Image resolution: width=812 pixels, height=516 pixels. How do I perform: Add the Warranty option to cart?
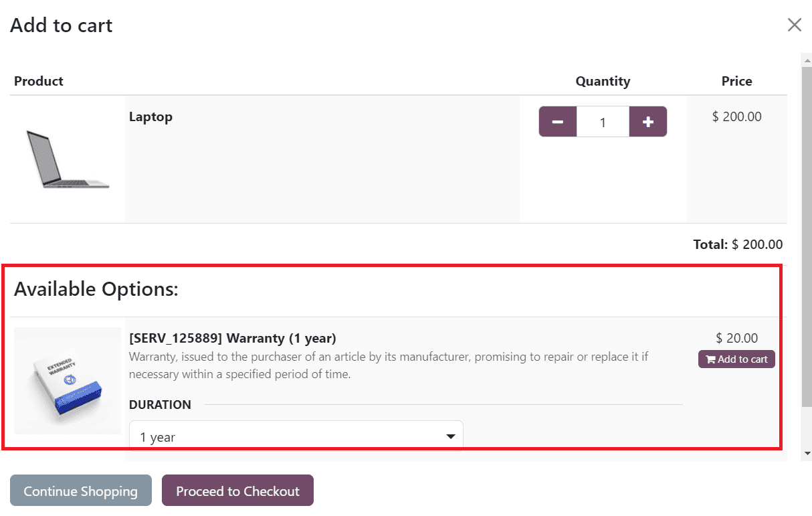coord(736,359)
